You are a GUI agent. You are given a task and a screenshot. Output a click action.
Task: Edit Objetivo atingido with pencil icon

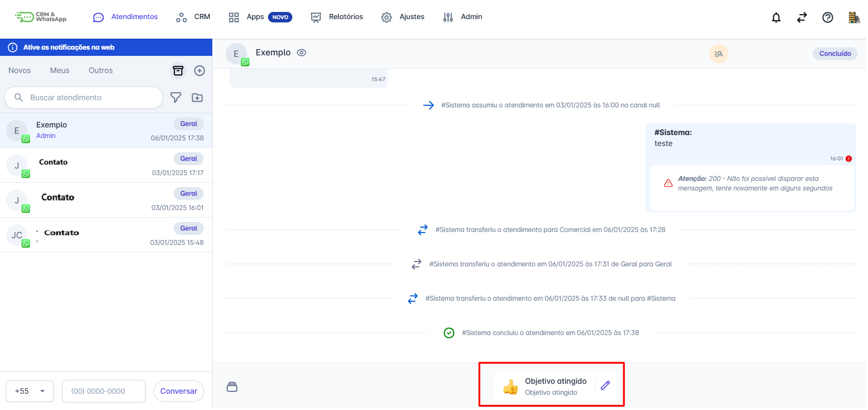[x=605, y=386]
